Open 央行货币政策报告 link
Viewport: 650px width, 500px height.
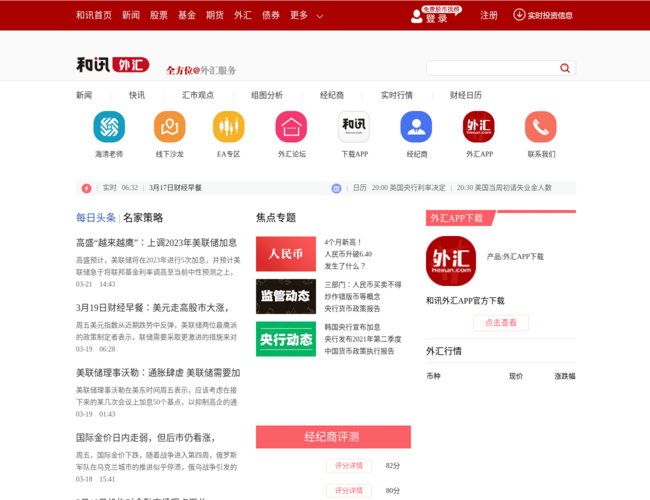click(x=352, y=308)
